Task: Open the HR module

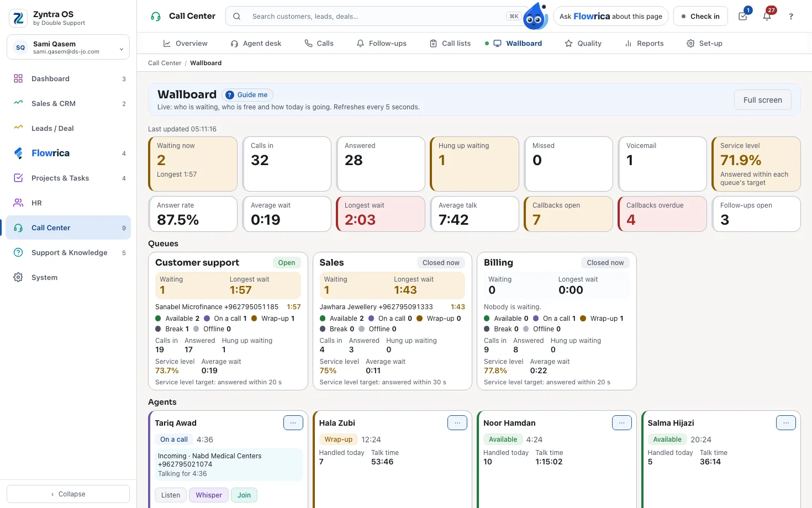Action: [68, 203]
